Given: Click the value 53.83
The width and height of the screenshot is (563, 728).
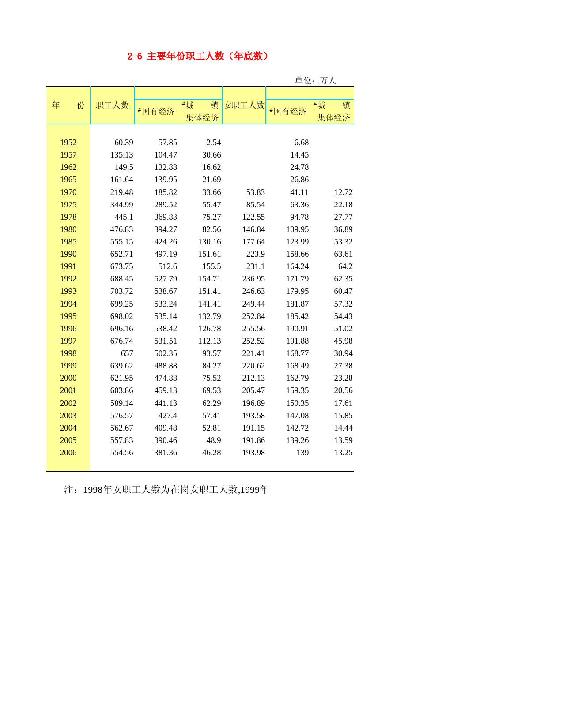Looking at the screenshot, I should [256, 192].
